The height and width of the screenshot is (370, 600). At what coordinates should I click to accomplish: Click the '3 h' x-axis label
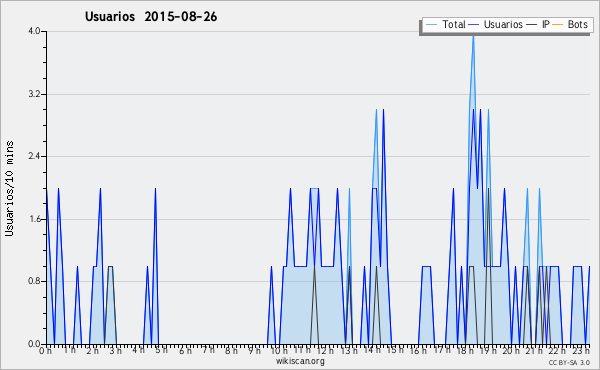116,351
